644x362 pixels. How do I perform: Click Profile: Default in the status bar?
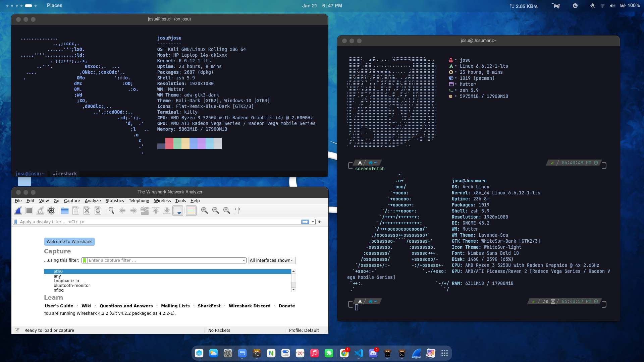(304, 330)
